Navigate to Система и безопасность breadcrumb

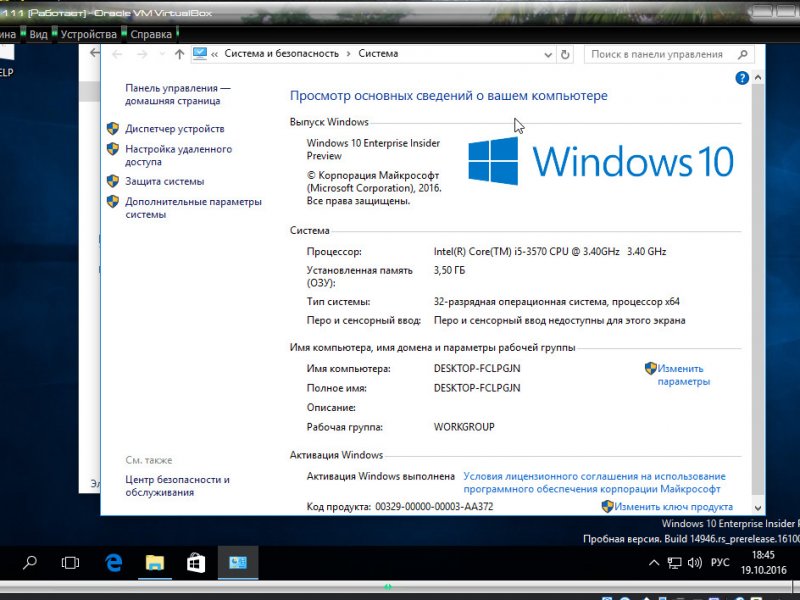(282, 54)
